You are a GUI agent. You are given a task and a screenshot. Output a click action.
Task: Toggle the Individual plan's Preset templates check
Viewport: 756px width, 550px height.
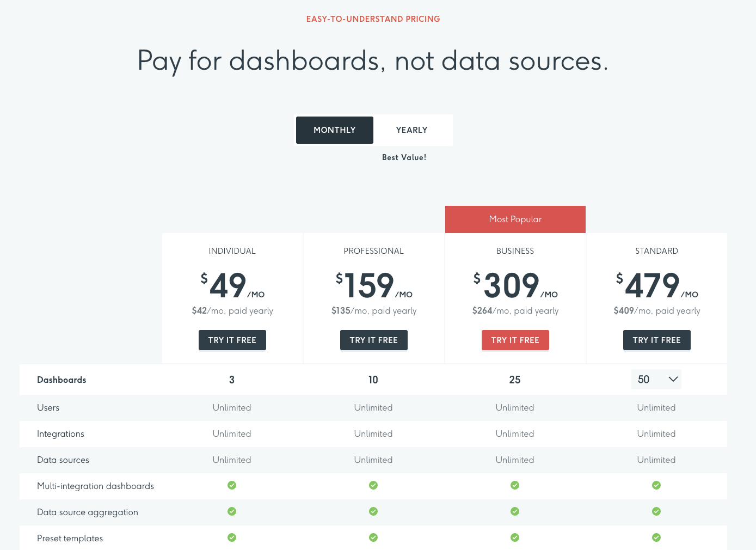click(x=232, y=537)
